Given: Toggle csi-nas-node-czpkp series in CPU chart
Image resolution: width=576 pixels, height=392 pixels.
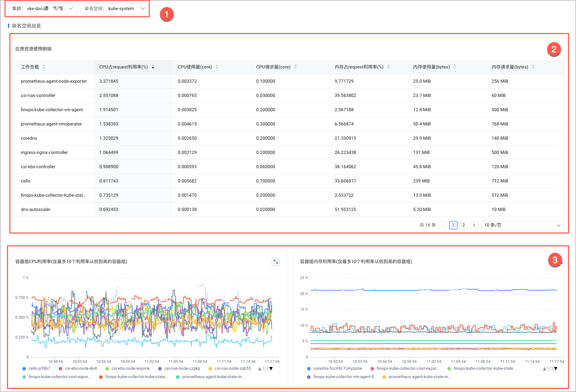Looking at the screenshot, I should point(179,368).
